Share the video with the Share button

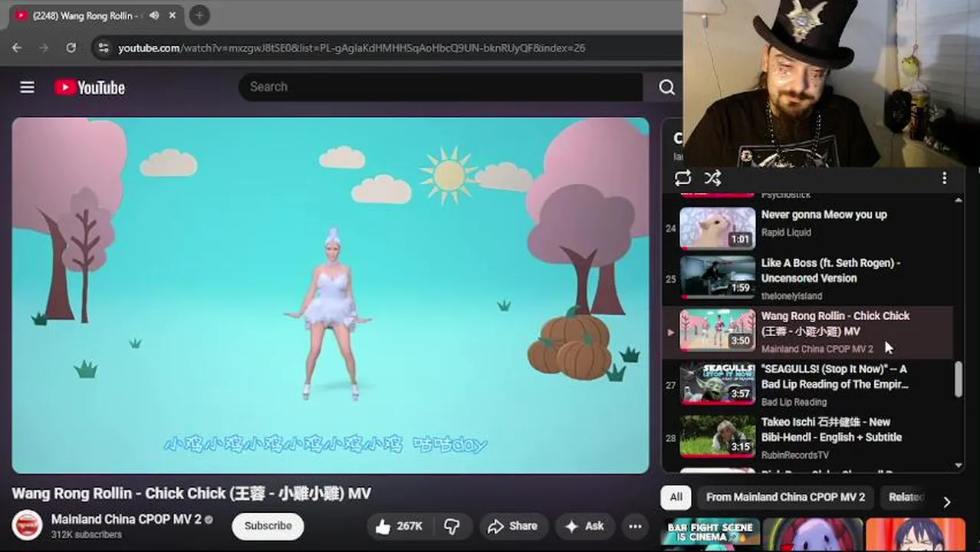click(x=514, y=526)
